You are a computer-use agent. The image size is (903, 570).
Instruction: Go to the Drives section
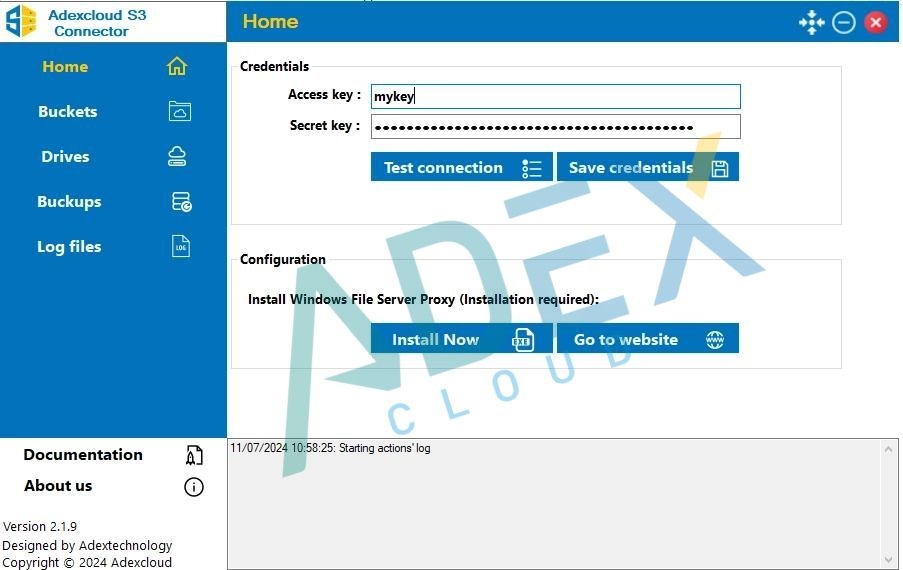pyautogui.click(x=65, y=157)
